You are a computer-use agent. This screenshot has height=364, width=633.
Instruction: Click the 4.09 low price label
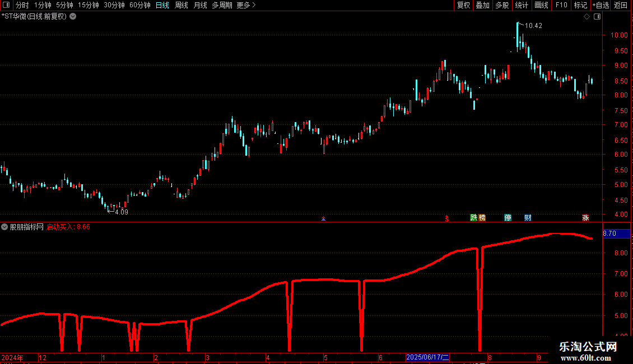[122, 212]
